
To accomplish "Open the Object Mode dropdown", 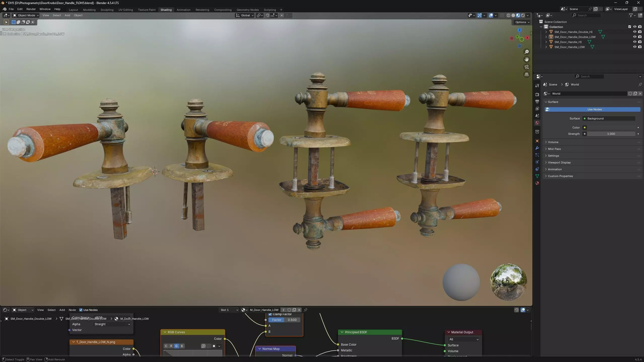I will click(26, 15).
